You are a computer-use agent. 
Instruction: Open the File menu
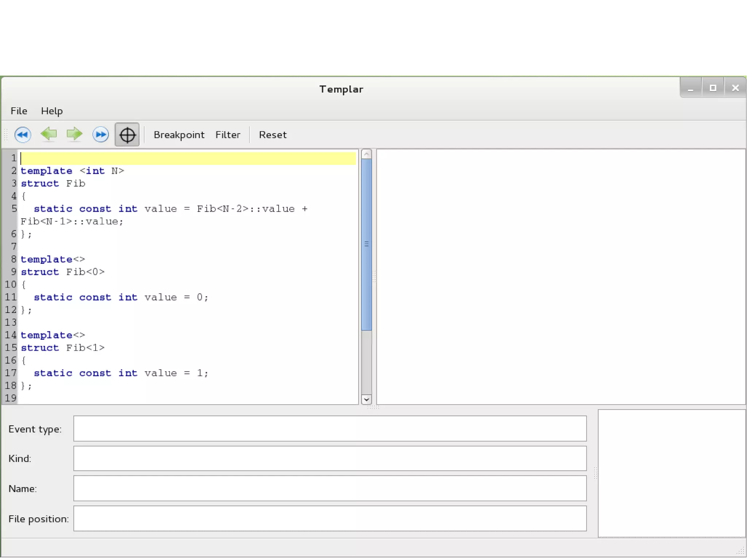click(19, 111)
